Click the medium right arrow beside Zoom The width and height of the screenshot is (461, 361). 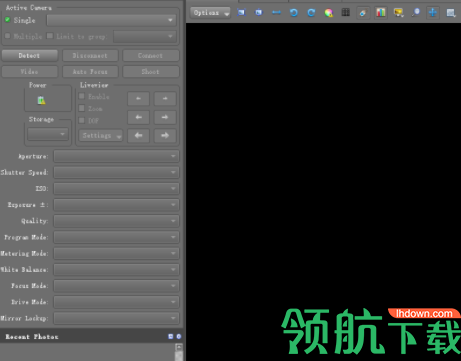coord(165,117)
